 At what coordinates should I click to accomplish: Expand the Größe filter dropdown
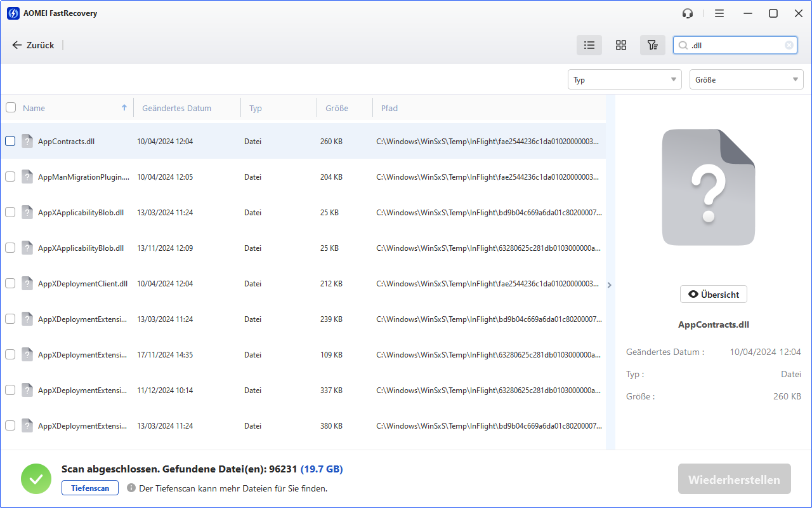(746, 79)
